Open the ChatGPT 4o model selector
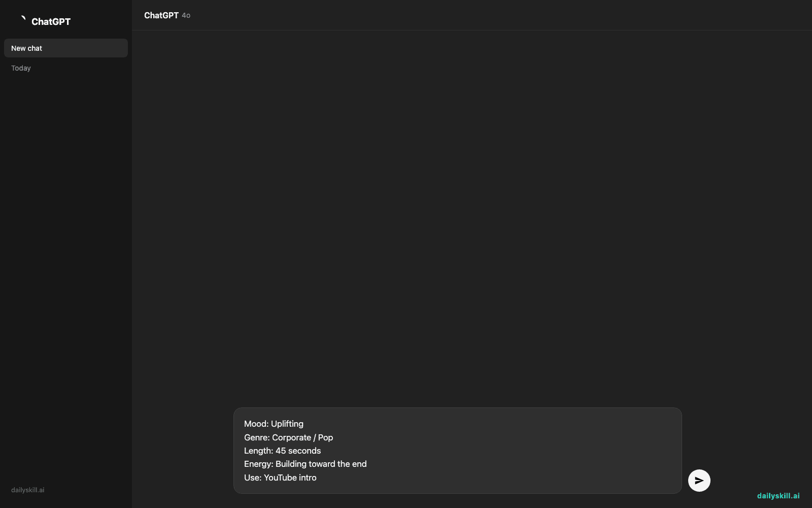Image resolution: width=812 pixels, height=508 pixels. (167, 15)
